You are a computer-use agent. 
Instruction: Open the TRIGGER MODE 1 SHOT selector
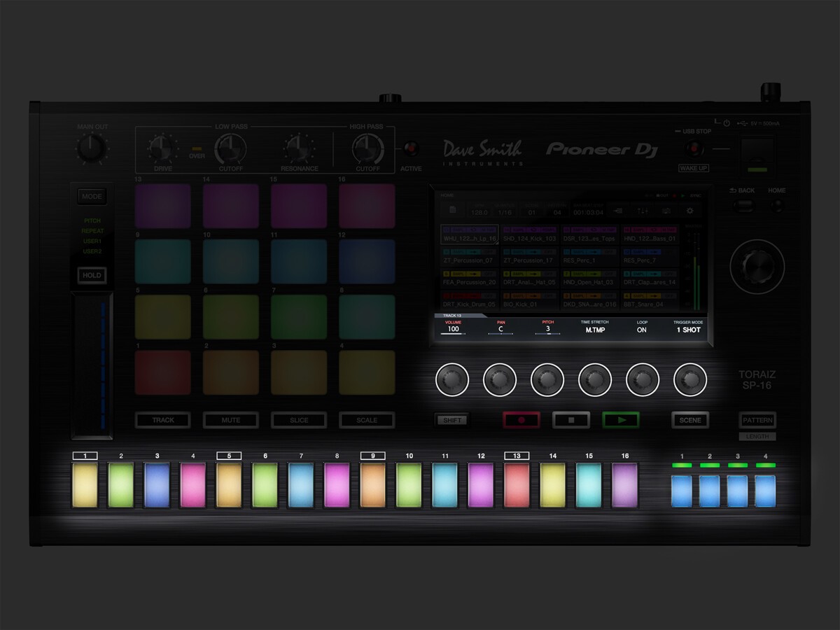click(x=688, y=329)
